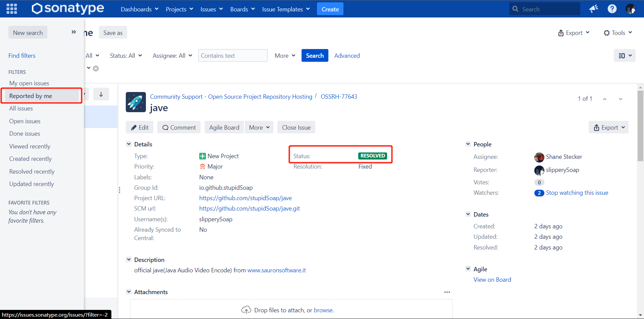Open the issue-level Export dropdown
Viewport: 644px width, 319px height.
pyautogui.click(x=608, y=127)
